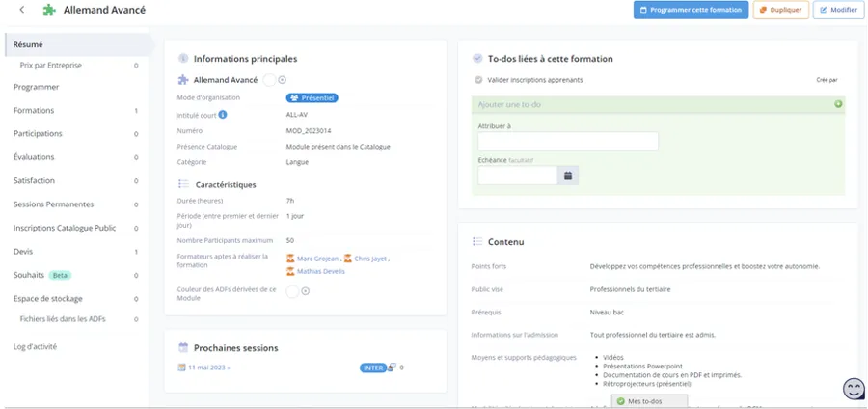Viewport: 868px width, 409px height.
Task: Click the INTER badge
Action: [x=373, y=368]
